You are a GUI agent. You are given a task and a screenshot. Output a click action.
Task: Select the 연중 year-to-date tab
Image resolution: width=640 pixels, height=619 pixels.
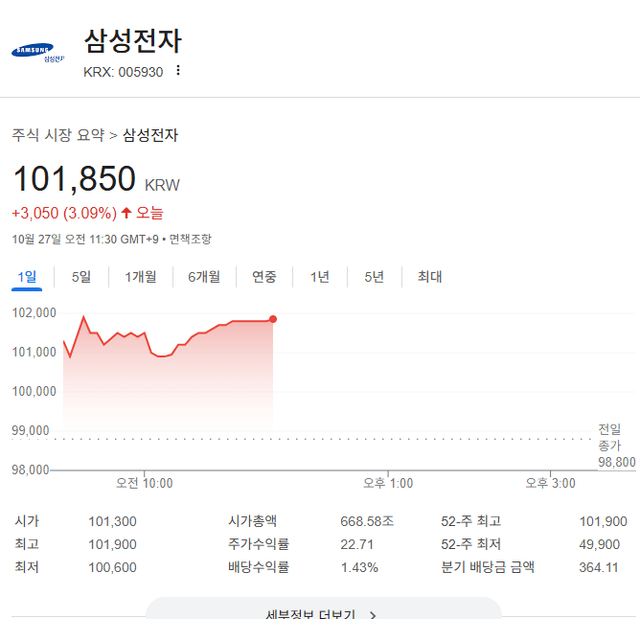click(264, 277)
